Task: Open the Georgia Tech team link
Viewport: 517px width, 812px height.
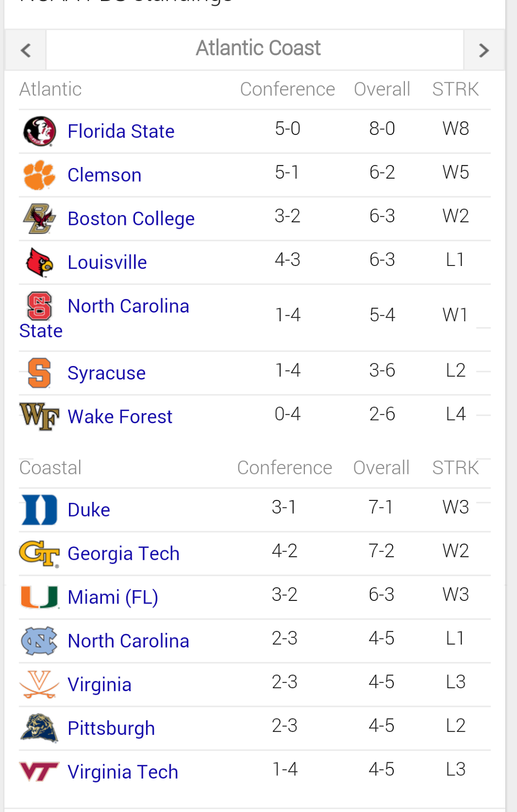Action: (124, 554)
